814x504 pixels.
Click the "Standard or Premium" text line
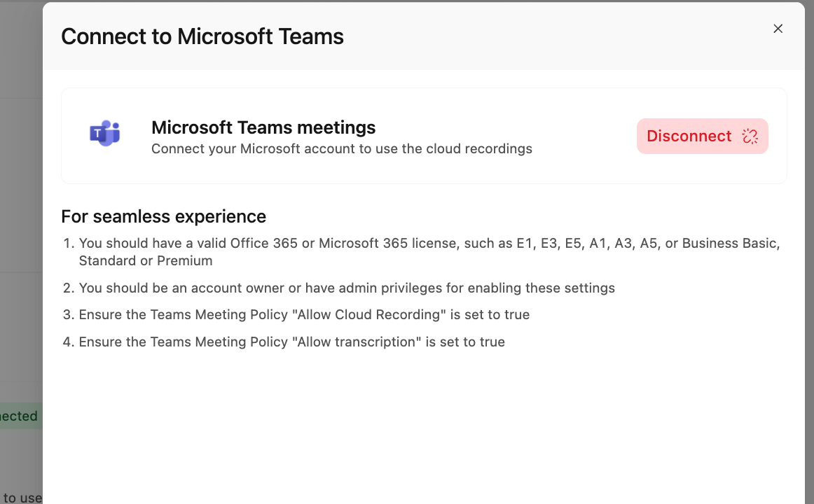[146, 260]
